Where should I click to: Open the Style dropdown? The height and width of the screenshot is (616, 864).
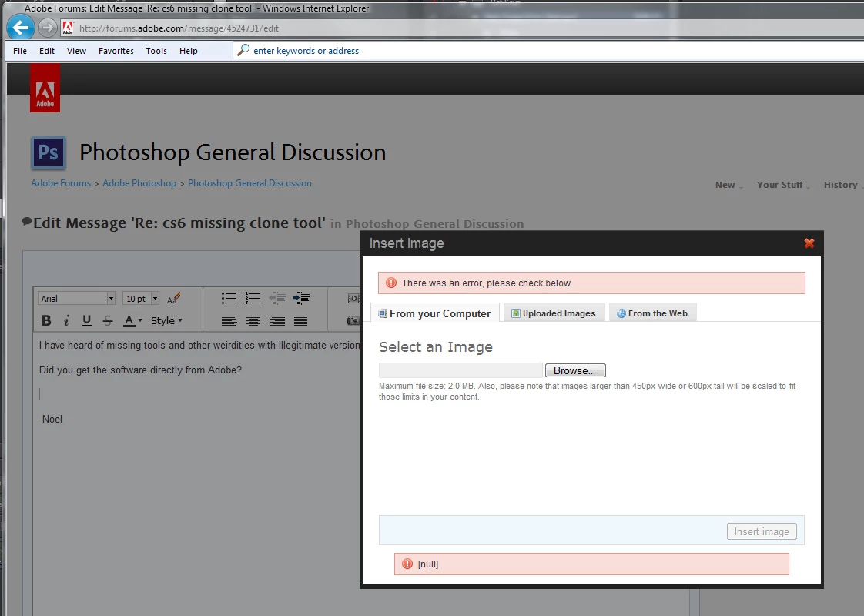point(166,320)
